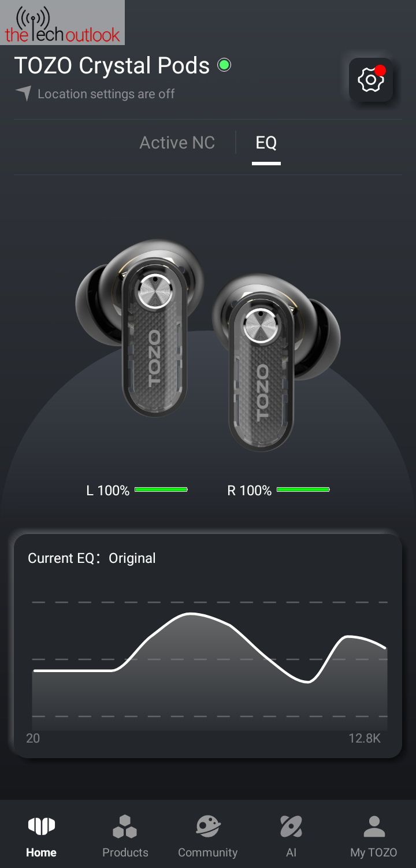Click the left earbud battery bar
This screenshot has width=416, height=868.
coord(161,489)
